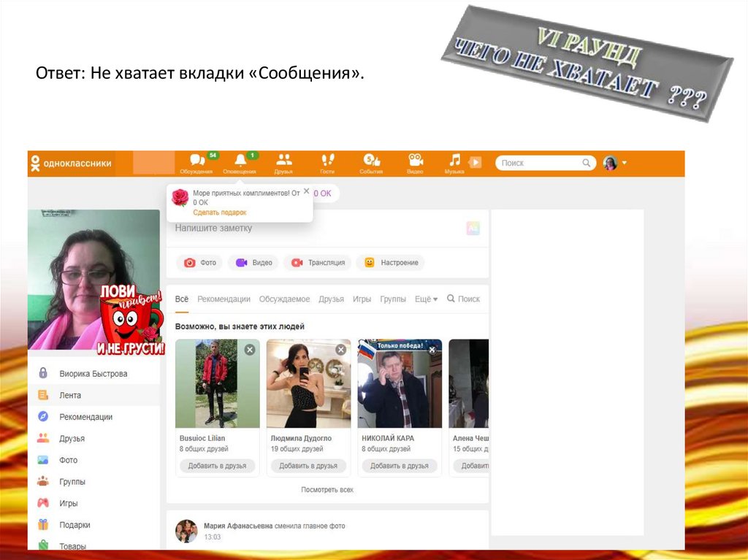Screen dimensions: 748x560
Task: Dismiss НИКОЛАЙ КАРА suggestion card
Action: click(x=432, y=350)
